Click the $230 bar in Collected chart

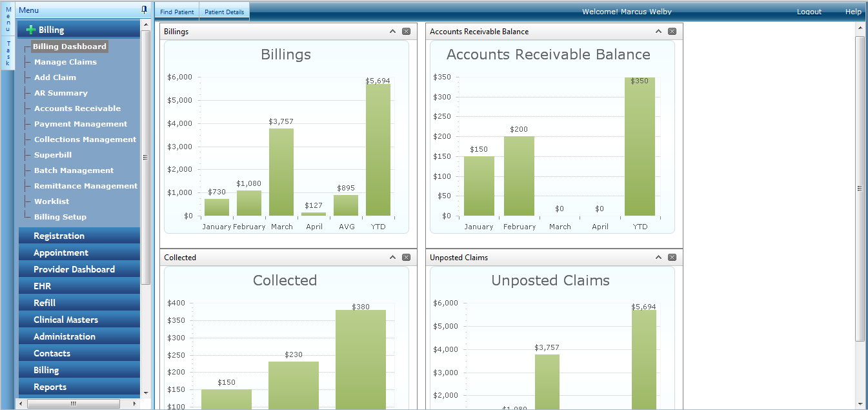click(x=294, y=385)
